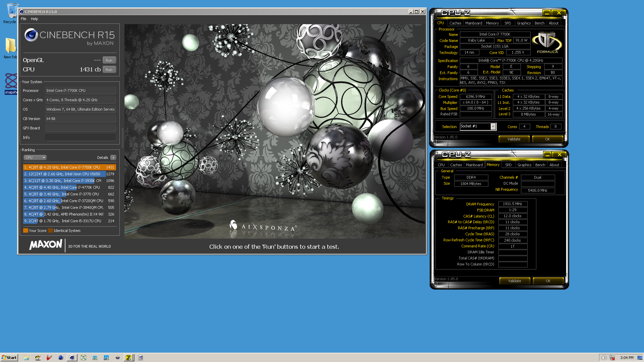This screenshot has width=644, height=362.
Task: Switch to Bench tab in lower CPU-Z window
Action: coord(540,165)
